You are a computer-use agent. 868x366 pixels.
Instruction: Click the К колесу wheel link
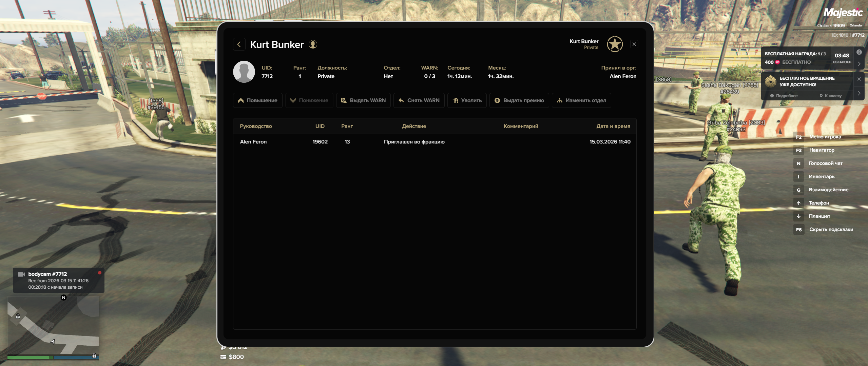pos(830,96)
